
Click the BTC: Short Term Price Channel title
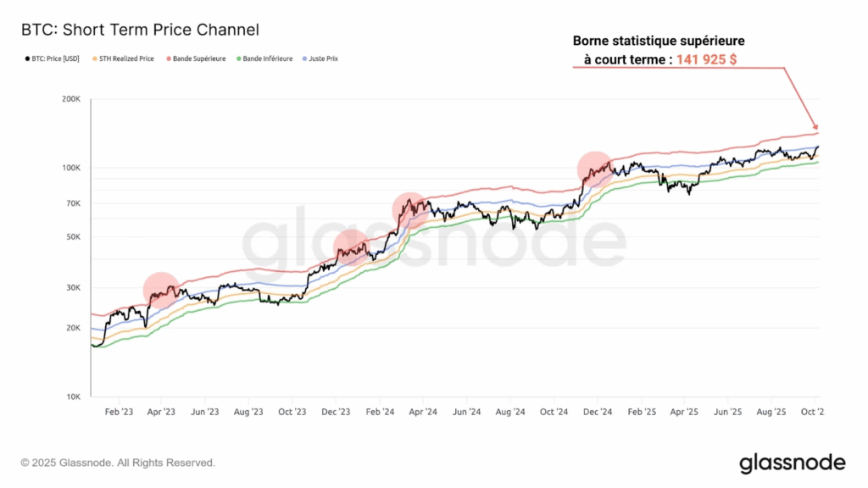(140, 30)
